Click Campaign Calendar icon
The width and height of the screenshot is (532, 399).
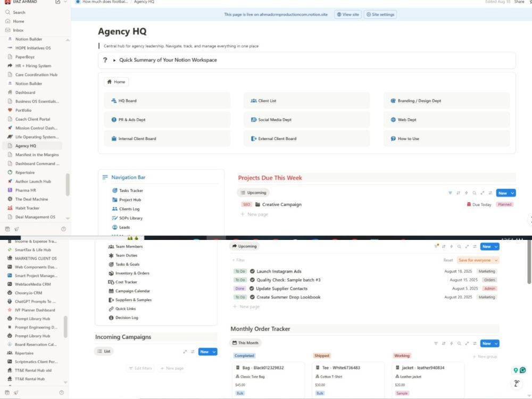[111, 291]
